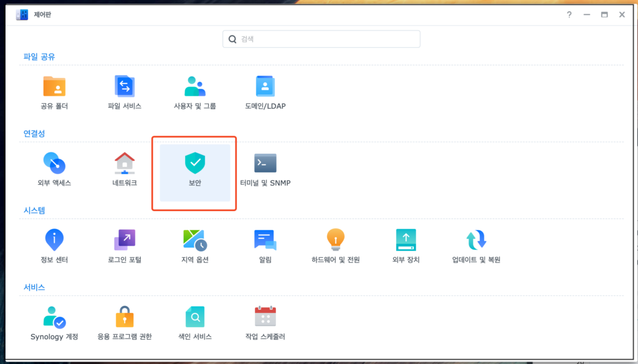Open 로그인 포털 login portal icon
Screen dimensions: 638x364
click(125, 240)
